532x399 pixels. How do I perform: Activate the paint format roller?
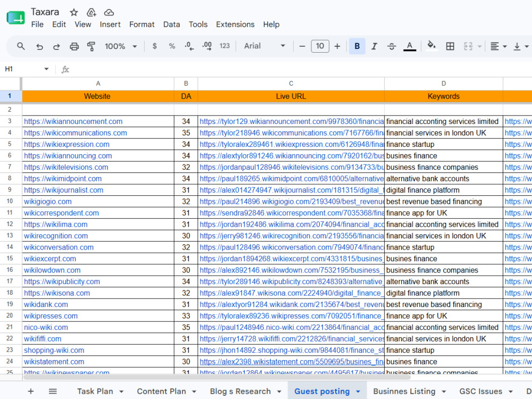click(91, 46)
